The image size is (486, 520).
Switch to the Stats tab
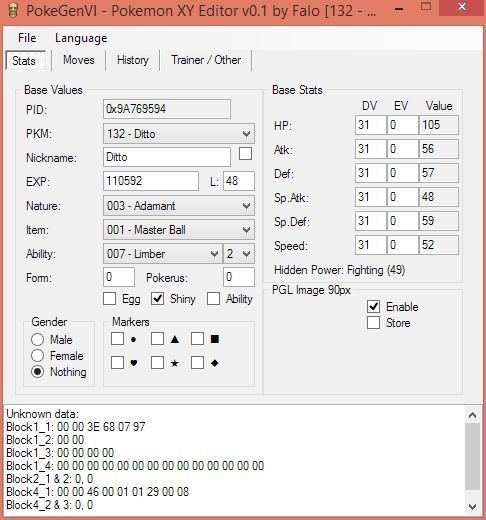[25, 61]
